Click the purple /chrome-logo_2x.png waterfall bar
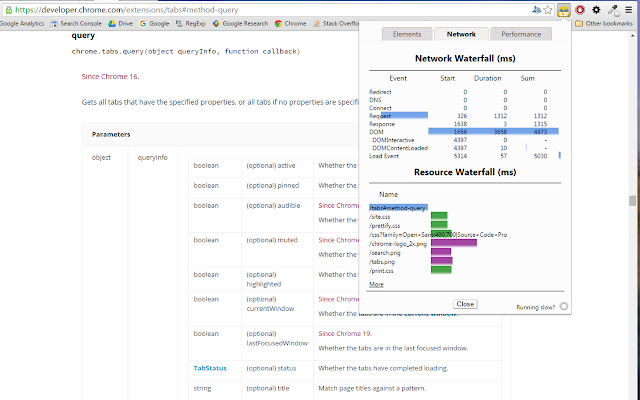 point(454,243)
